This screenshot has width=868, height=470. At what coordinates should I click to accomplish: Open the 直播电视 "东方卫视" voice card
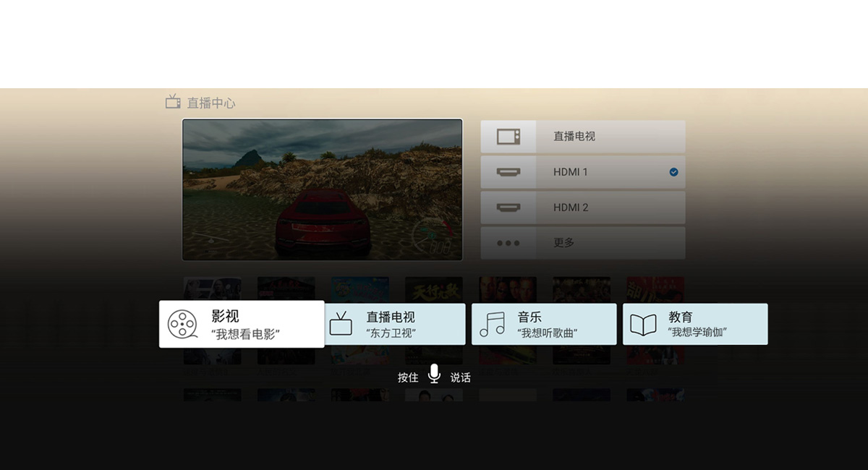(395, 324)
